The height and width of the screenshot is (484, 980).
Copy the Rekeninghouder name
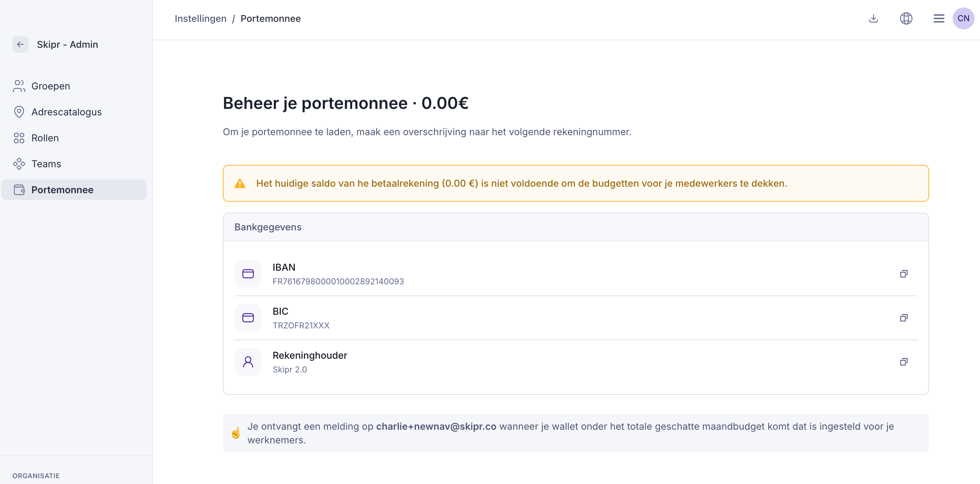point(904,362)
